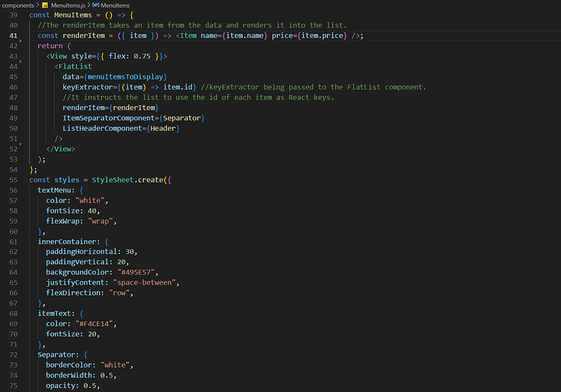Click ListHeaderComponent prop name
Image resolution: width=561 pixels, height=392 pixels.
tap(102, 128)
